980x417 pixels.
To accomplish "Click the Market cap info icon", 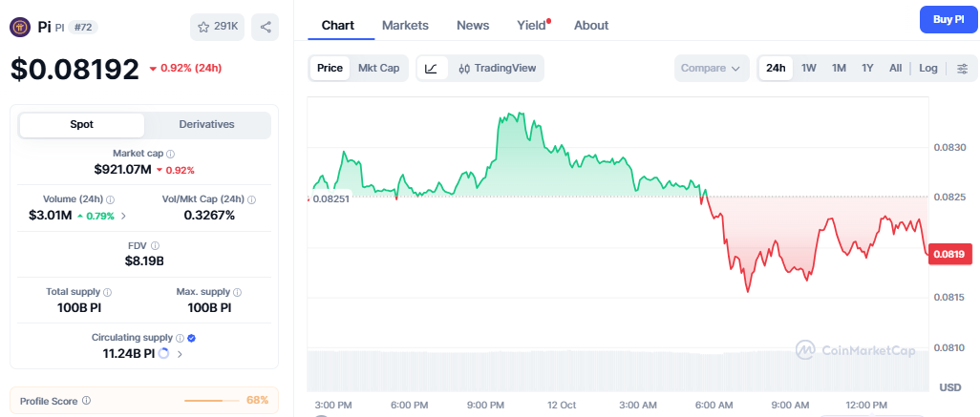I will tap(171, 153).
